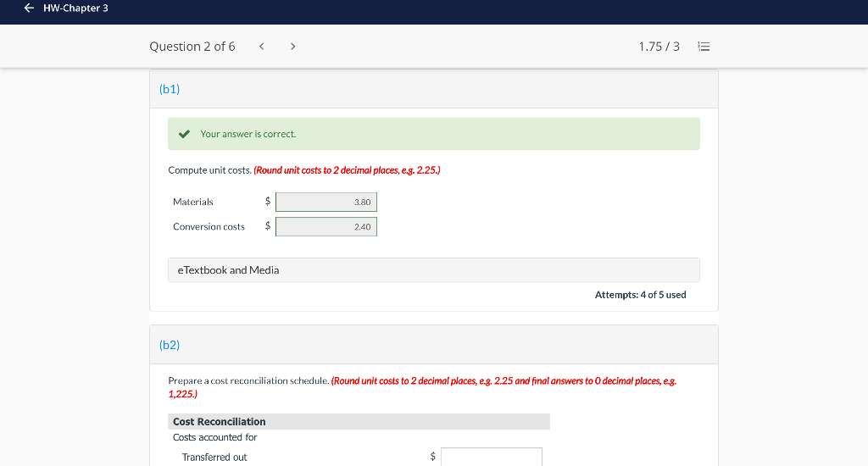Click the 'Compute unit costs.' instruction text

coord(210,170)
